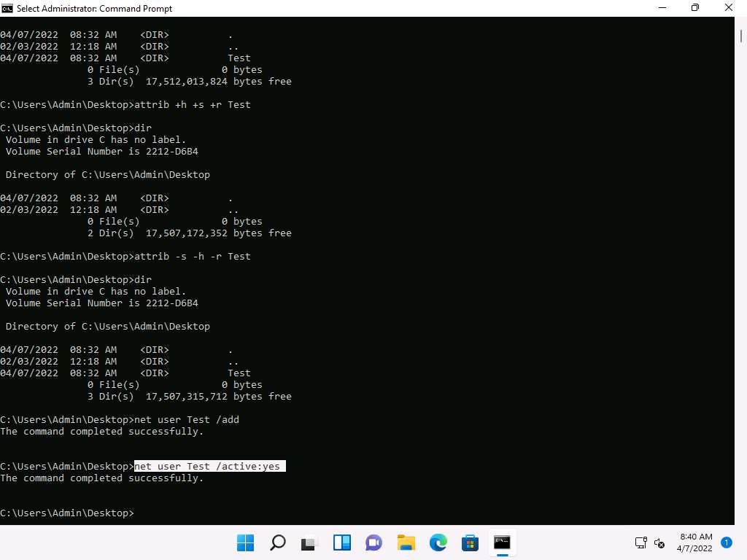747x560 pixels.
Task: Open File Explorer from the taskbar
Action: (406, 542)
